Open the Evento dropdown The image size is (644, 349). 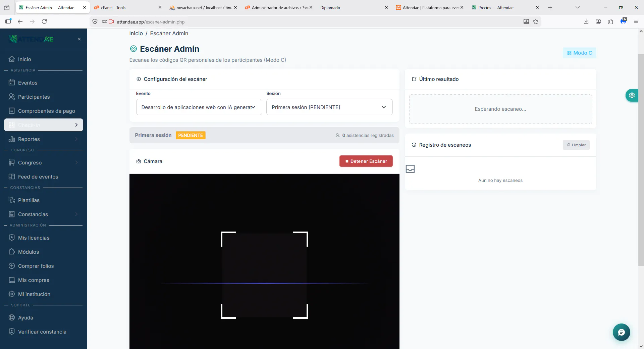(x=199, y=107)
